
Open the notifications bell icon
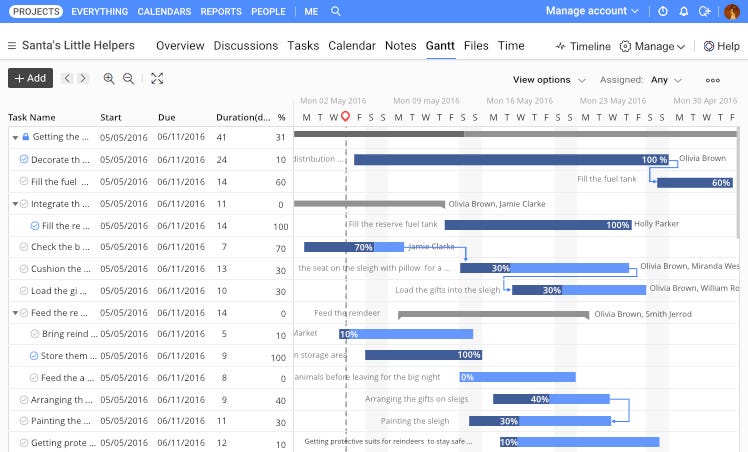684,11
